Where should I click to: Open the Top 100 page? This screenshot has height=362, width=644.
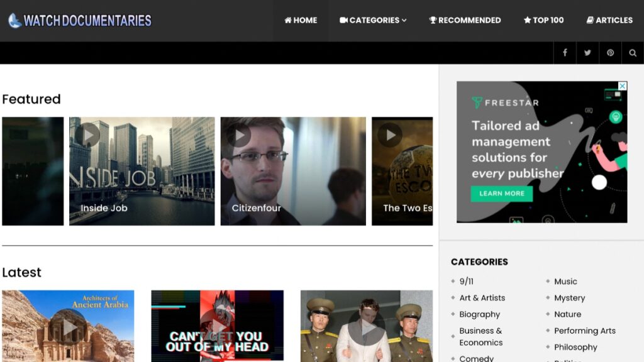pyautogui.click(x=543, y=20)
